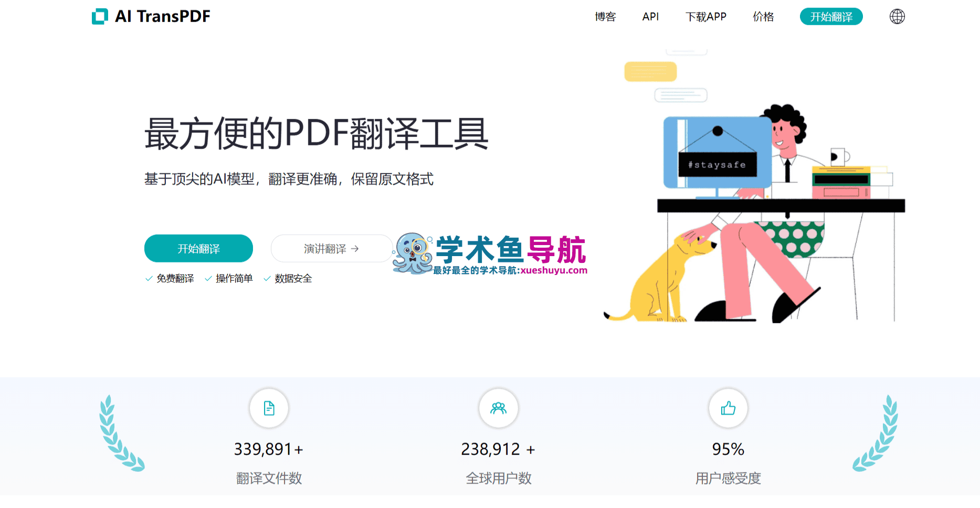Viewport: 980px width, 508px height.
Task: Click the translated files document icon
Action: coord(269,408)
